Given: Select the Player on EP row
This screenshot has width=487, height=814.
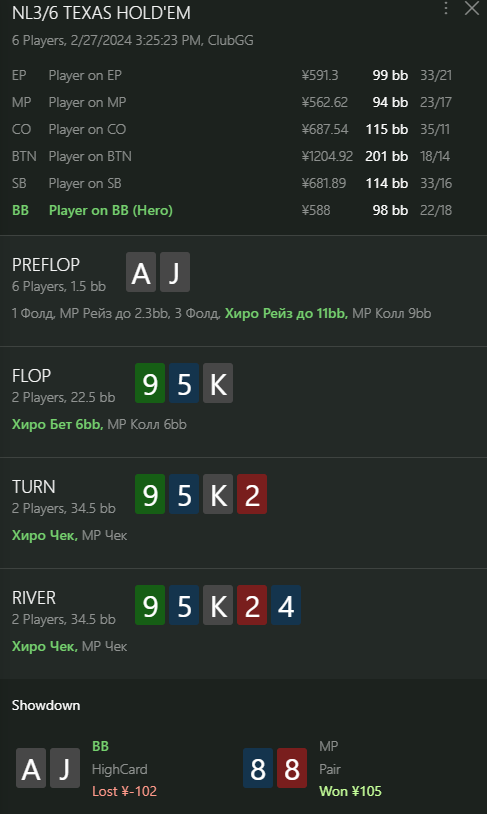Looking at the screenshot, I should pos(232,75).
